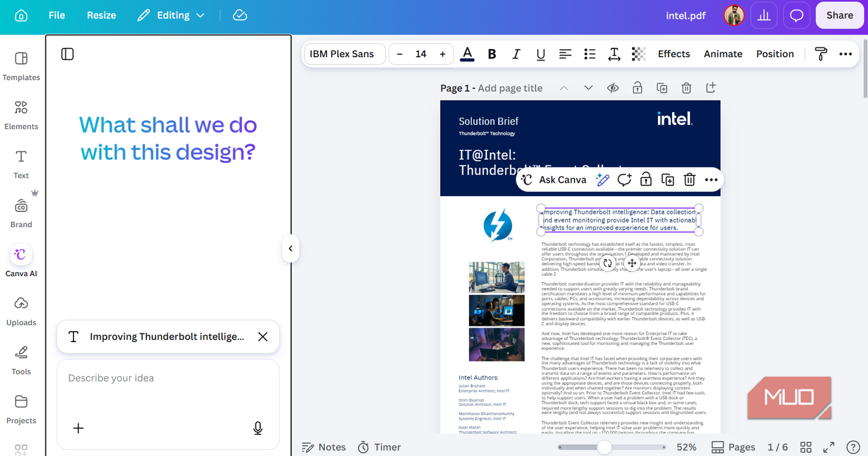
Task: Collapse the side panel arrow
Action: coord(290,249)
